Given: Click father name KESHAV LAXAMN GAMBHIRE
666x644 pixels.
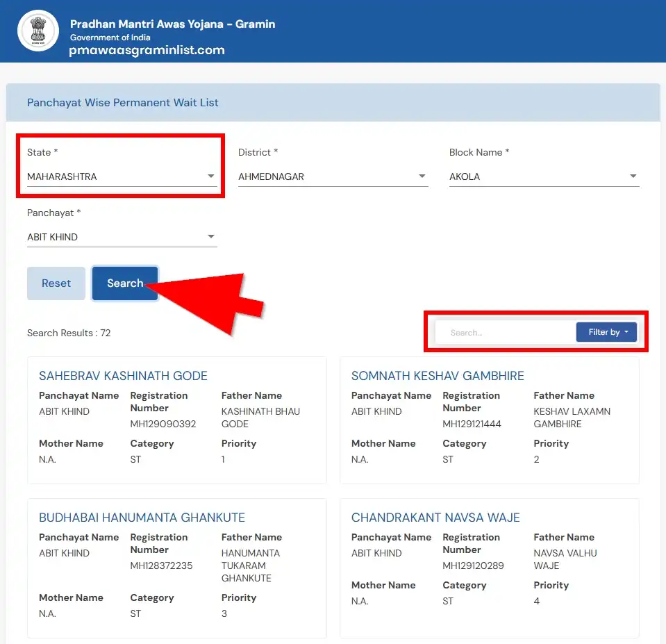Looking at the screenshot, I should pyautogui.click(x=572, y=418).
